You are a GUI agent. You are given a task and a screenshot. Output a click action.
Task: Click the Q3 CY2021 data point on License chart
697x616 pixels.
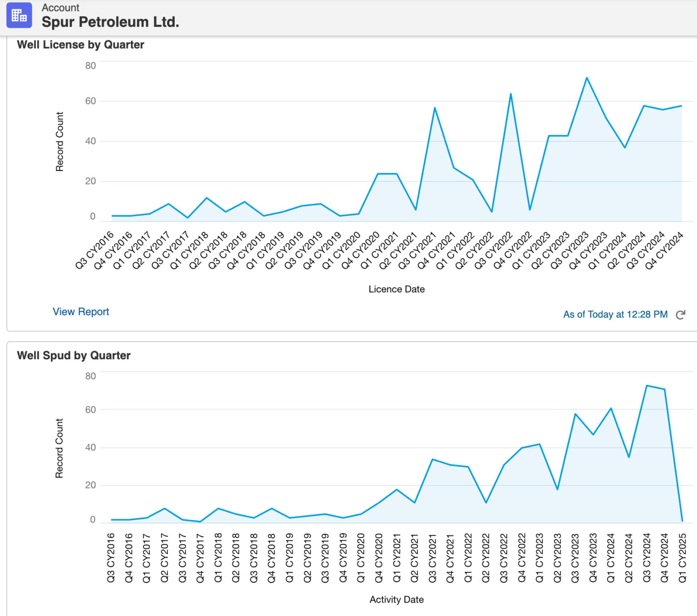434,108
